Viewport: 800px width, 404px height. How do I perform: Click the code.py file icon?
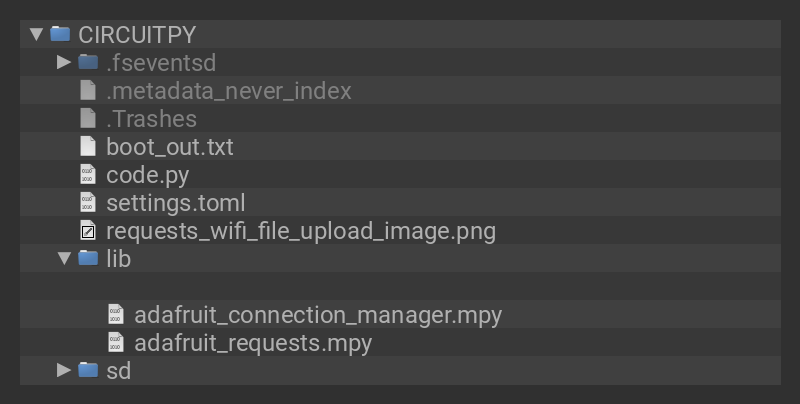point(88,174)
